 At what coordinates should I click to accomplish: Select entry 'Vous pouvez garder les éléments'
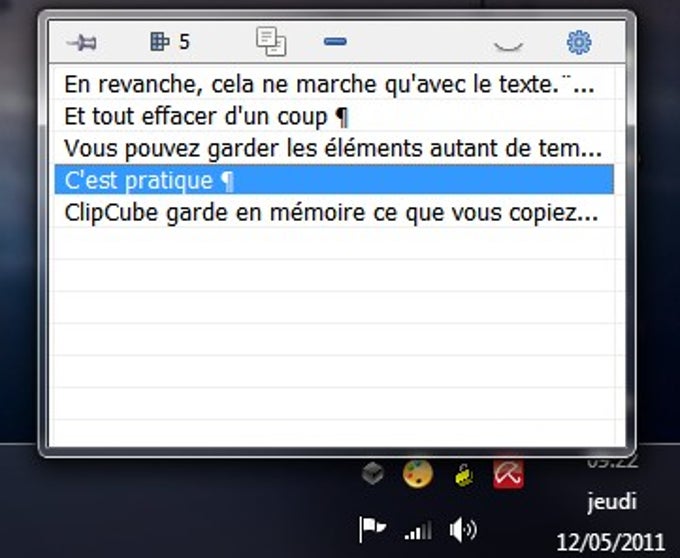[334, 148]
